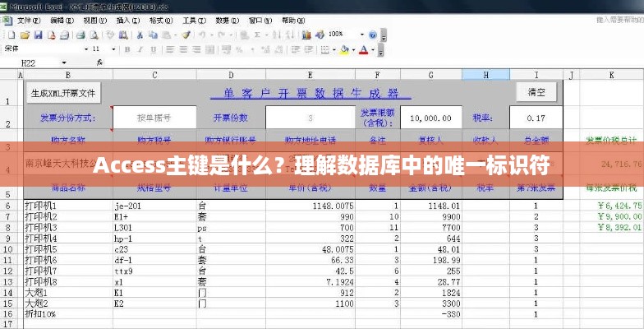
Task: Apply the red Font Color A
Action: [363, 49]
